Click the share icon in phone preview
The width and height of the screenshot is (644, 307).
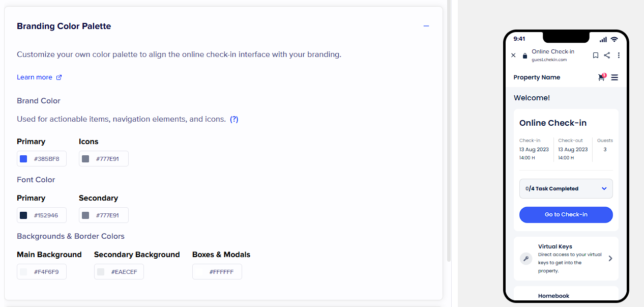pos(607,55)
